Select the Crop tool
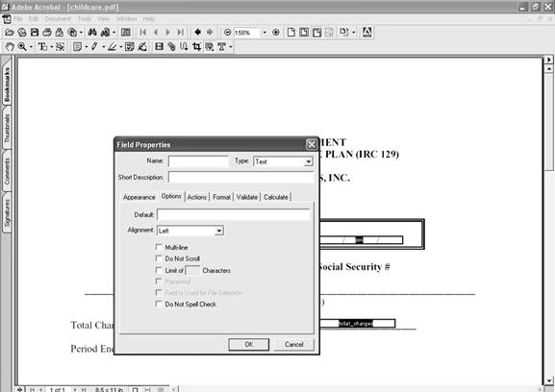 pos(196,47)
